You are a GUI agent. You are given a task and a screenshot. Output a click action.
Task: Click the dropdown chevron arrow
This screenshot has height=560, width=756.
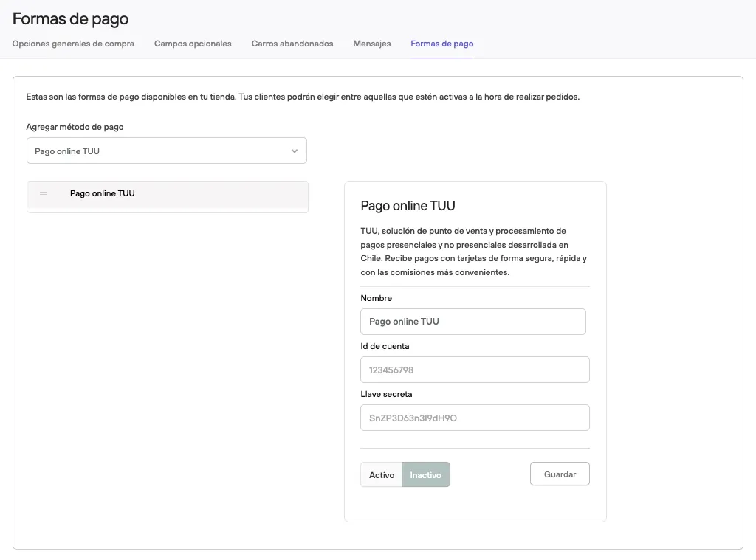294,151
